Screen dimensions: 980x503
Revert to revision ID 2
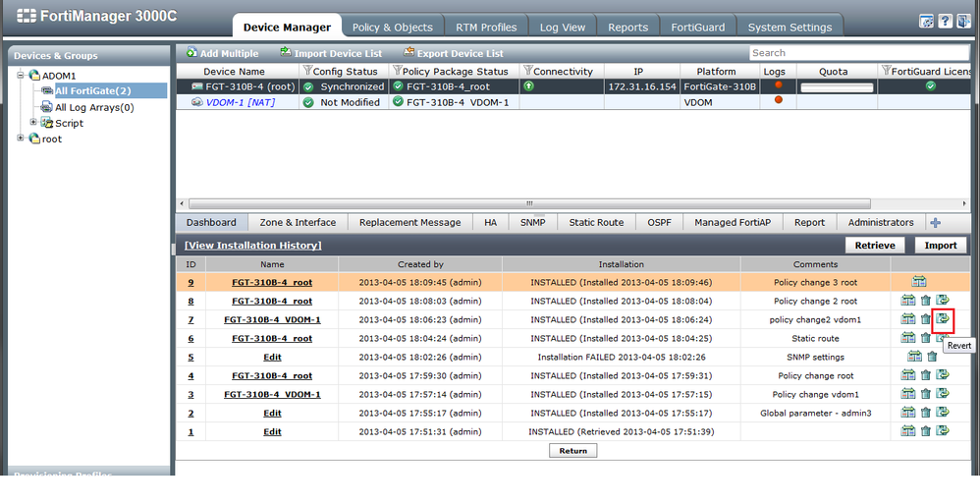coord(943,413)
